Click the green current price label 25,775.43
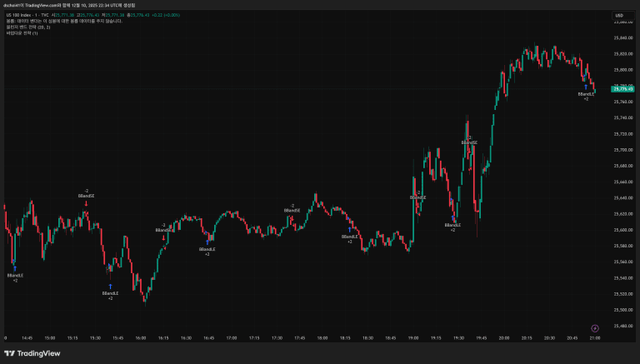Viewport: 640px width, 364px height. pos(623,88)
